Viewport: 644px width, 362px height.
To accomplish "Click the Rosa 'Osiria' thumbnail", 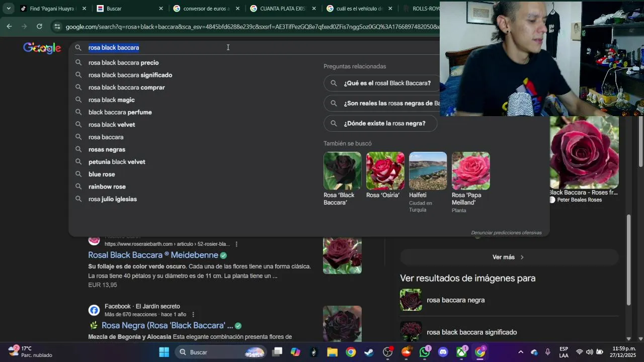I will [x=385, y=171].
